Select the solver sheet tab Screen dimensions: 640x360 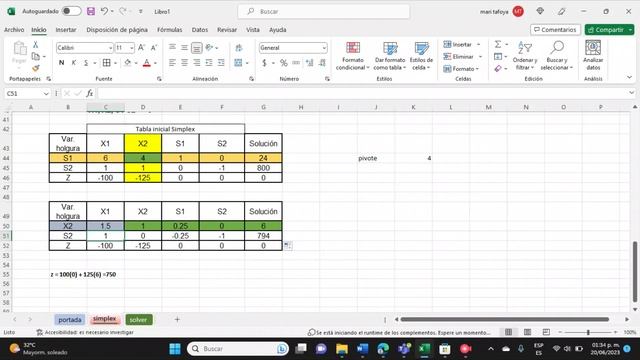pos(138,320)
